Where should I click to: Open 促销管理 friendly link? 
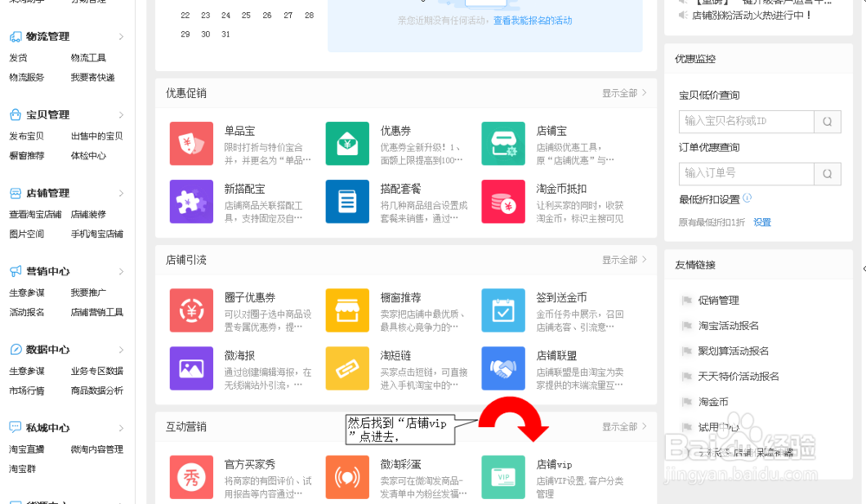pyautogui.click(x=718, y=300)
